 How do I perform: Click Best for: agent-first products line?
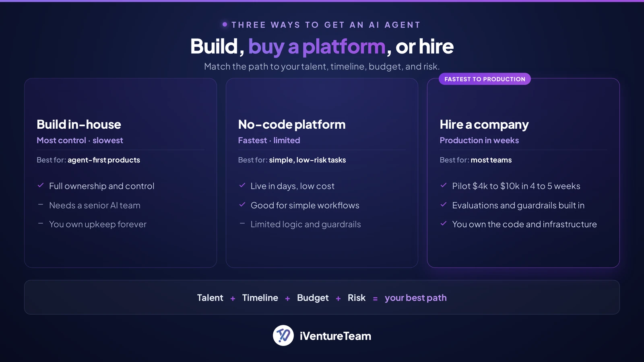point(88,160)
